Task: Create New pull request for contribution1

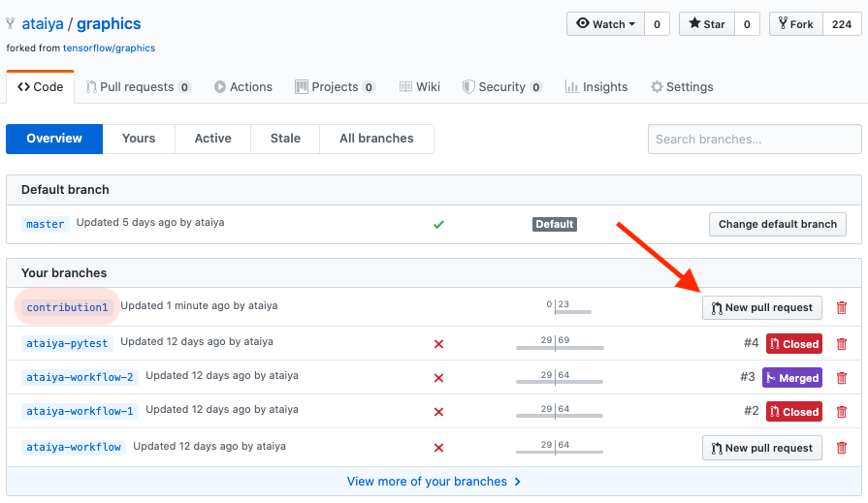Action: [761, 307]
